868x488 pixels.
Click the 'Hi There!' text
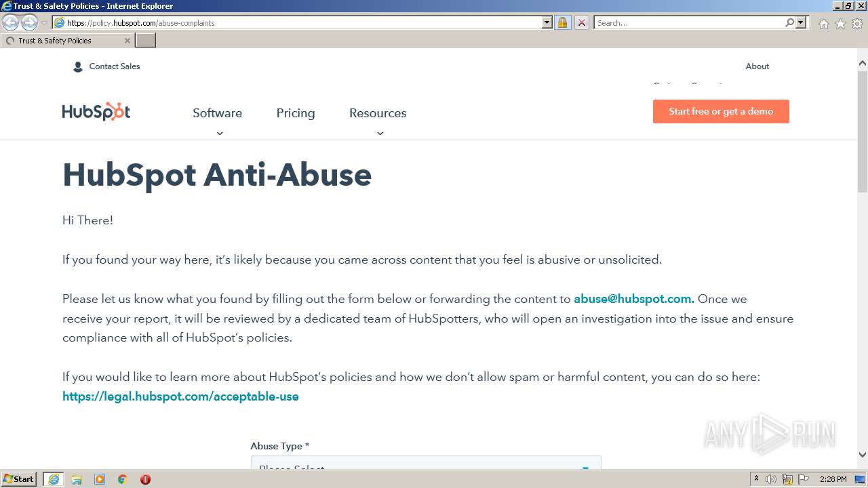point(87,220)
